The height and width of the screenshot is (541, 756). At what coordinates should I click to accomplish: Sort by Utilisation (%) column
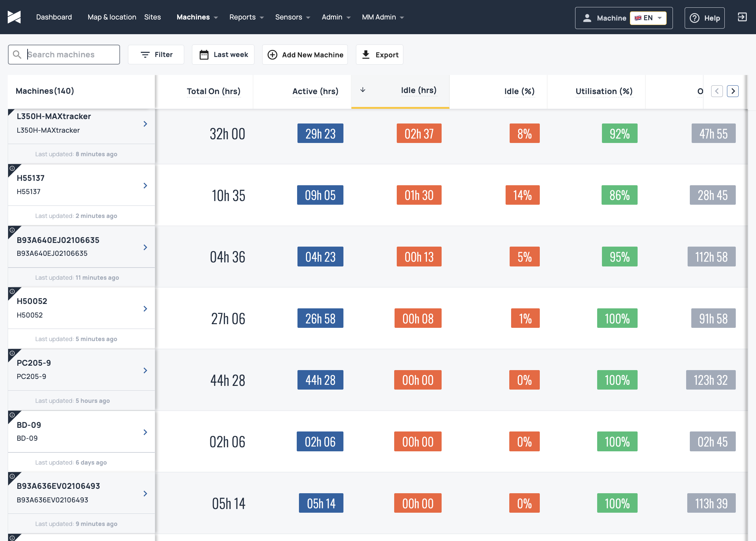click(604, 91)
